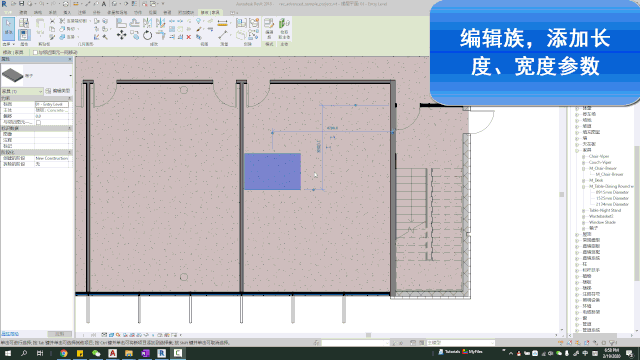Expand the M_Desk family node
640x360 pixels.
[x=584, y=180]
